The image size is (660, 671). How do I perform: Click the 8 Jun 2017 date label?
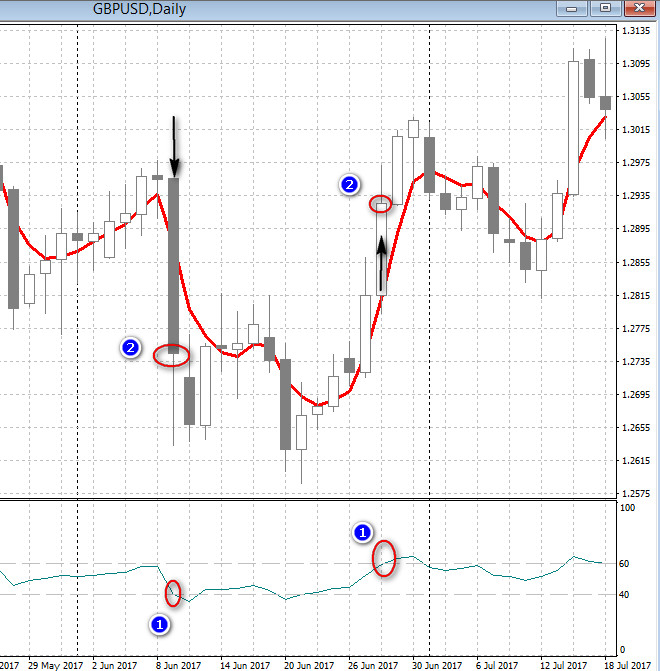click(x=178, y=665)
